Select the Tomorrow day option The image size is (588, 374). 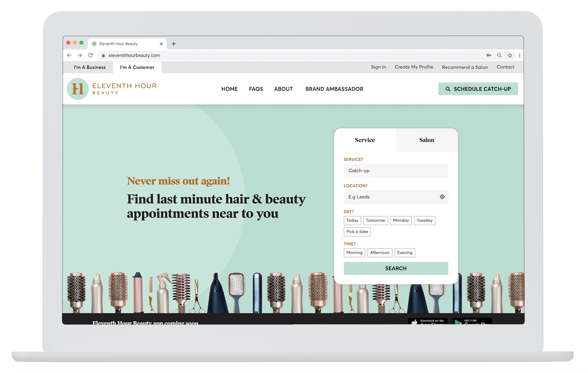[375, 221]
